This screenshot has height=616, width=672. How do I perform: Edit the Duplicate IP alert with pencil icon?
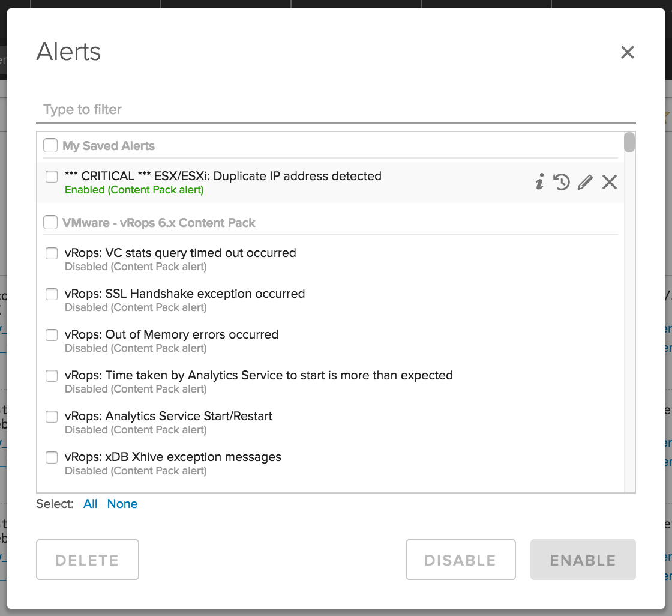pos(585,182)
